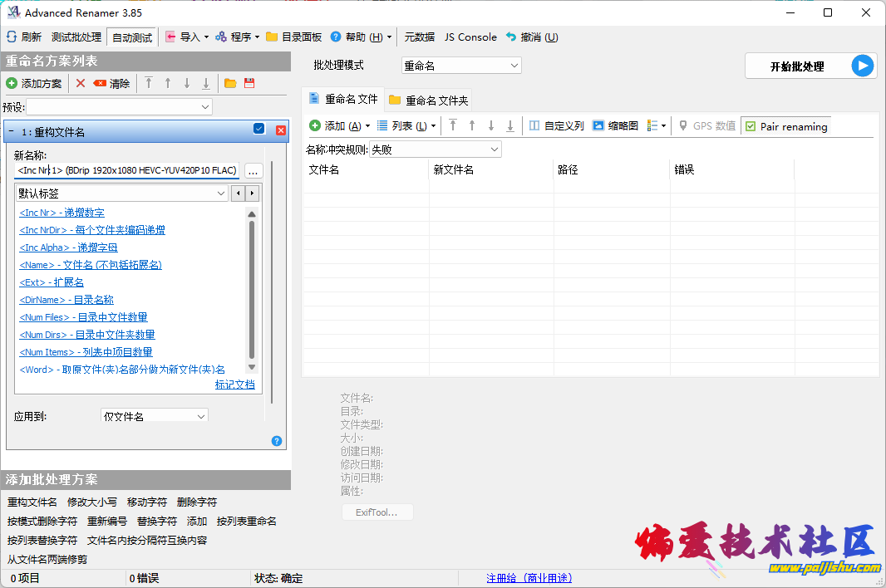Viewport: 886px width, 588px height.
Task: Click the red X delete method icon
Action: [x=81, y=83]
